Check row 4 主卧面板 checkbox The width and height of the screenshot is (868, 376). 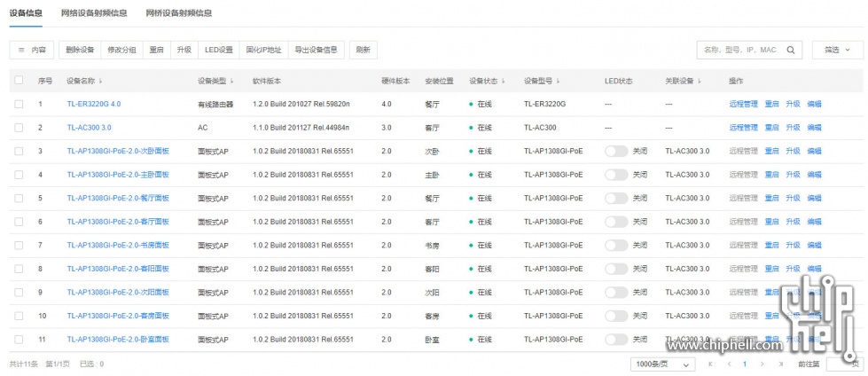19,175
